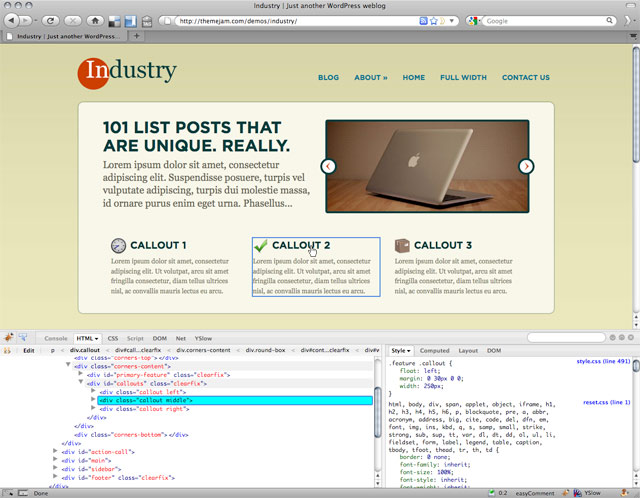Click the browser forward arrow button
This screenshot has height=498, width=640.
pos(25,20)
